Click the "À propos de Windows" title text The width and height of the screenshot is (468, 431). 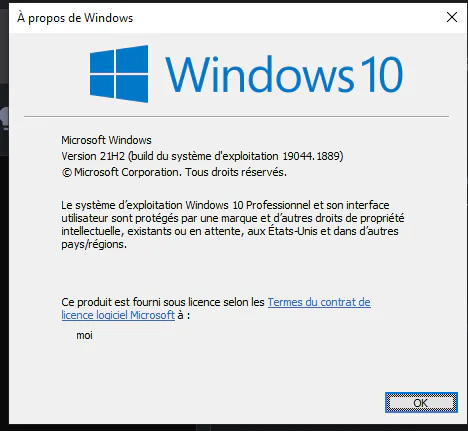75,18
